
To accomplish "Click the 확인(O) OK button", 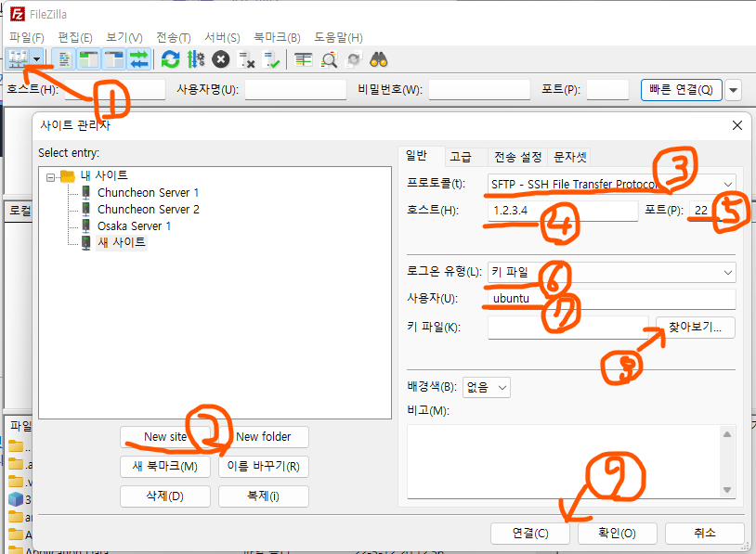I will (x=617, y=534).
